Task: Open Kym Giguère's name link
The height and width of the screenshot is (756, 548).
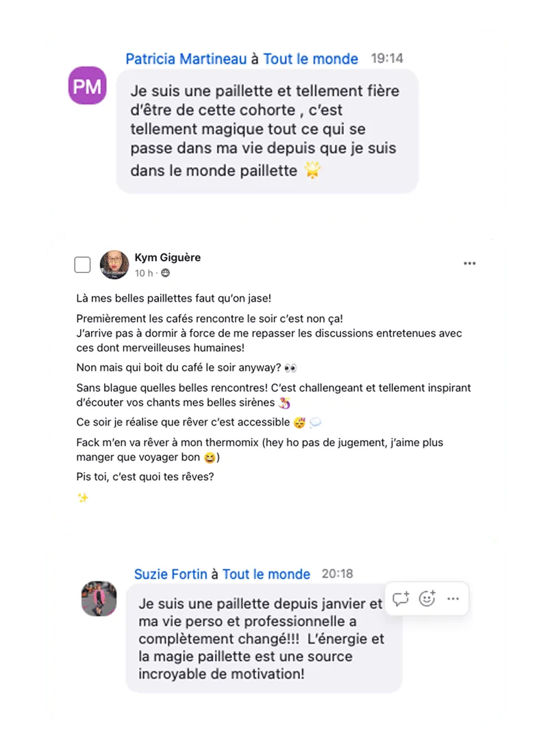Action: click(x=168, y=258)
